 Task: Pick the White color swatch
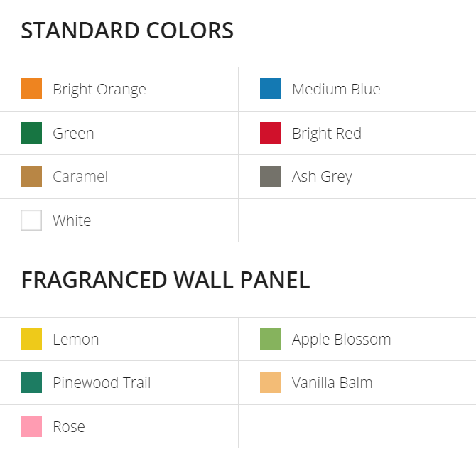(31, 220)
